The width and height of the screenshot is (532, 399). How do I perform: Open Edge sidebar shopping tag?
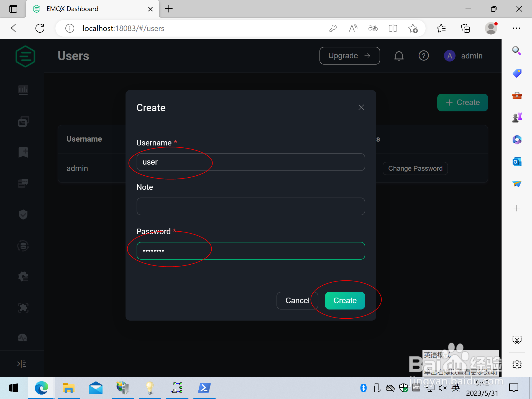coord(516,73)
